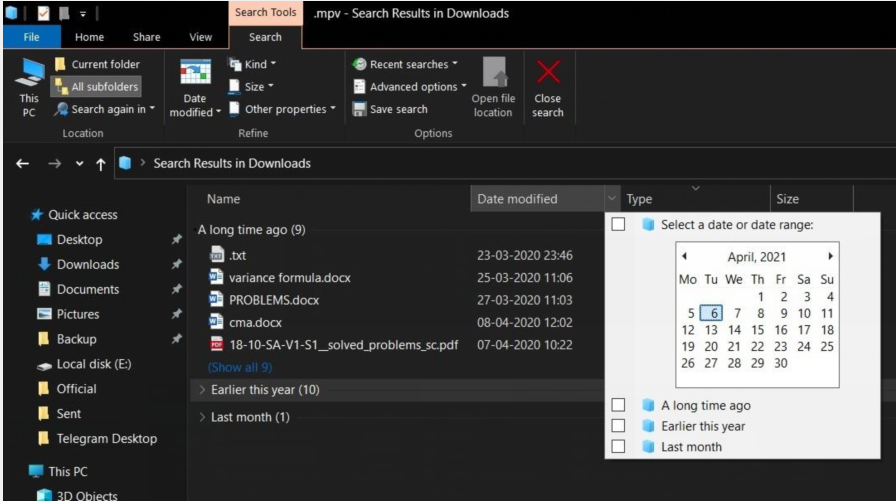Switch to the Share ribbon tab
Viewport: 896px width, 501px height.
coord(146,37)
